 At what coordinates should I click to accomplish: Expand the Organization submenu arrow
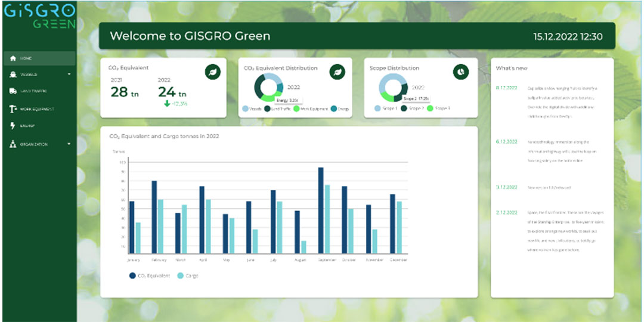point(69,144)
